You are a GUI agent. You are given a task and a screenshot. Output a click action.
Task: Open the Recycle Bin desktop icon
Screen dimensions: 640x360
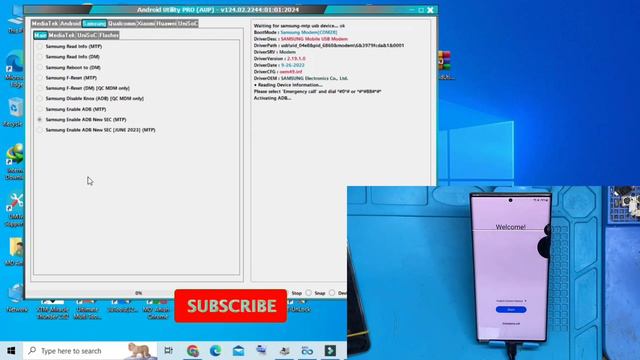(x=15, y=112)
